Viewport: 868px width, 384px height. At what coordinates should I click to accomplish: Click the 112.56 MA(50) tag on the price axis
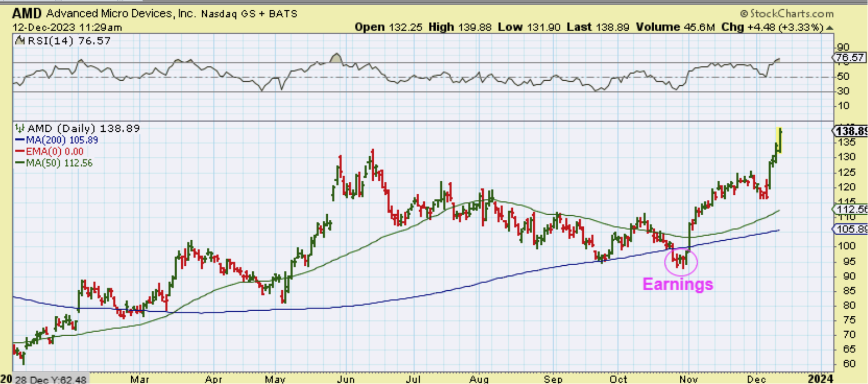[x=851, y=209]
